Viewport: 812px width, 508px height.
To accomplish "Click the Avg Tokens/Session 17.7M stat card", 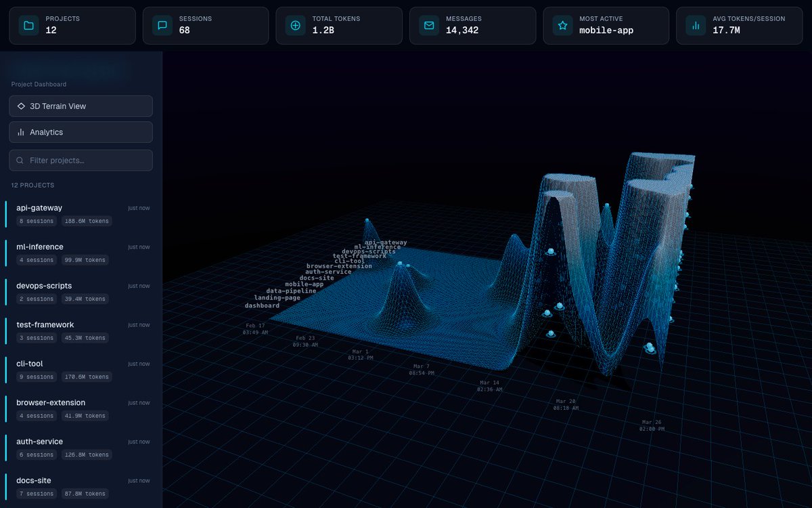I will point(740,26).
